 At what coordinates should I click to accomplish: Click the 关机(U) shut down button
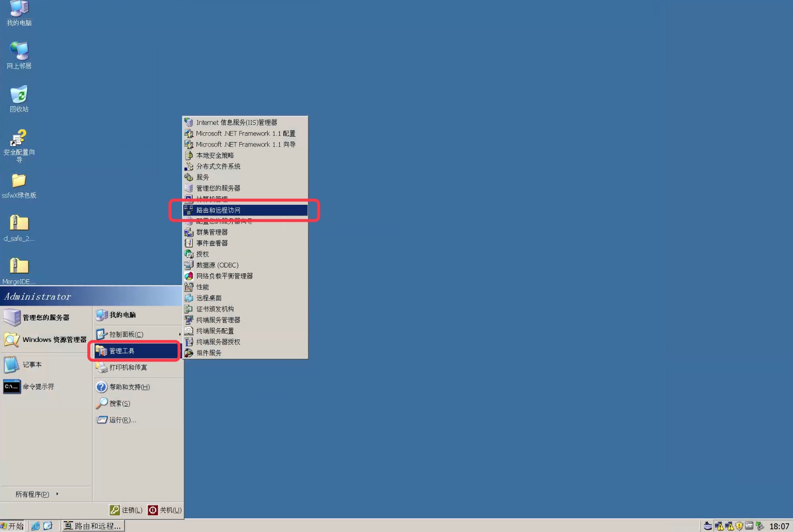point(165,510)
